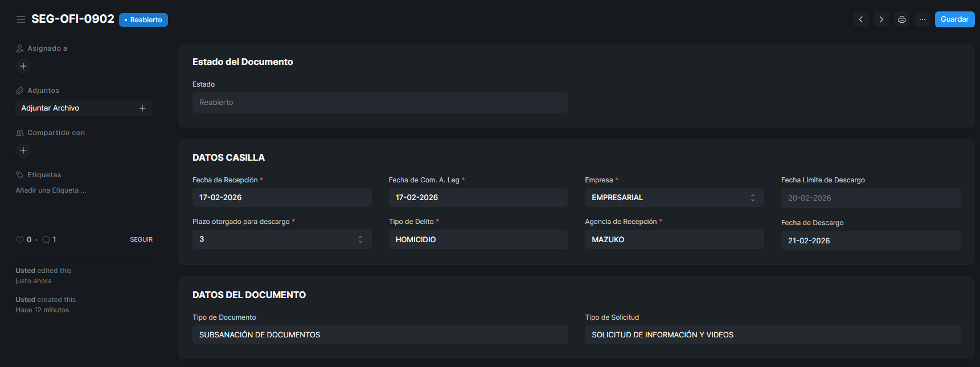Screen dimensions: 980x367
Task: Go to previous document arrow
Action: coord(860,19)
